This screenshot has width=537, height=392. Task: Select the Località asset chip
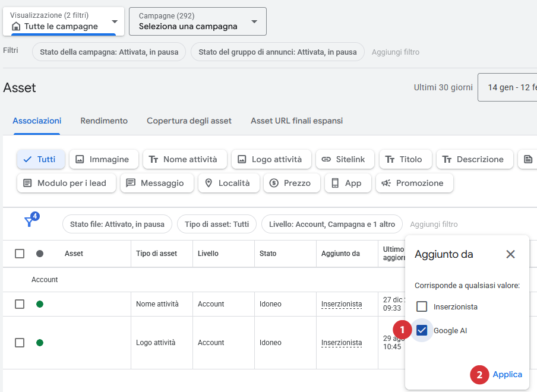(x=228, y=183)
